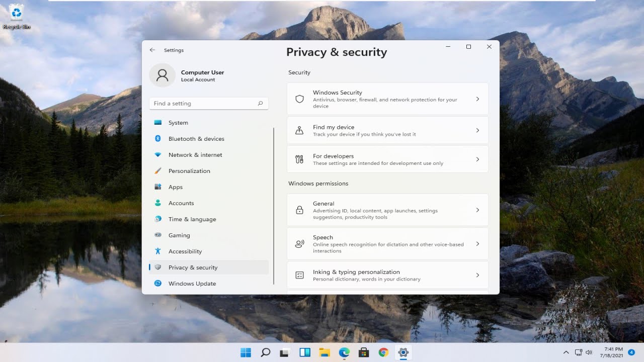The height and width of the screenshot is (362, 644).
Task: Open Bluetooth & devices icon in sidebar
Action: [x=158, y=139]
